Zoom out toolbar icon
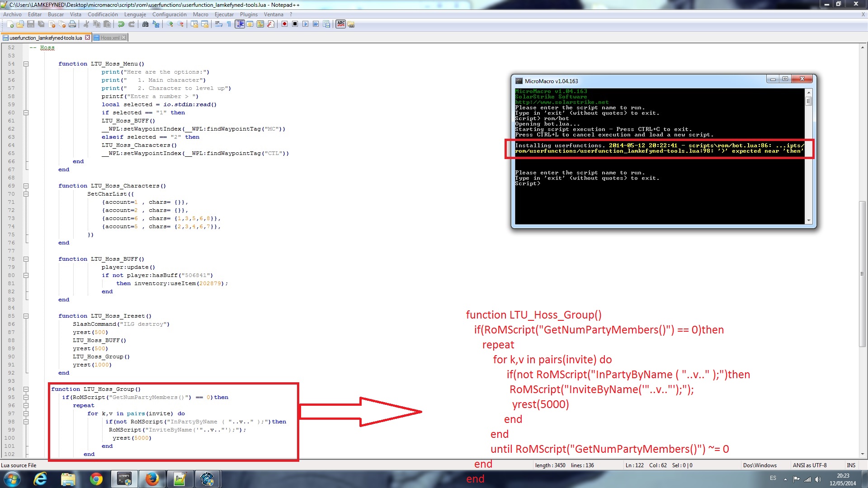The image size is (868, 488). 180,24
